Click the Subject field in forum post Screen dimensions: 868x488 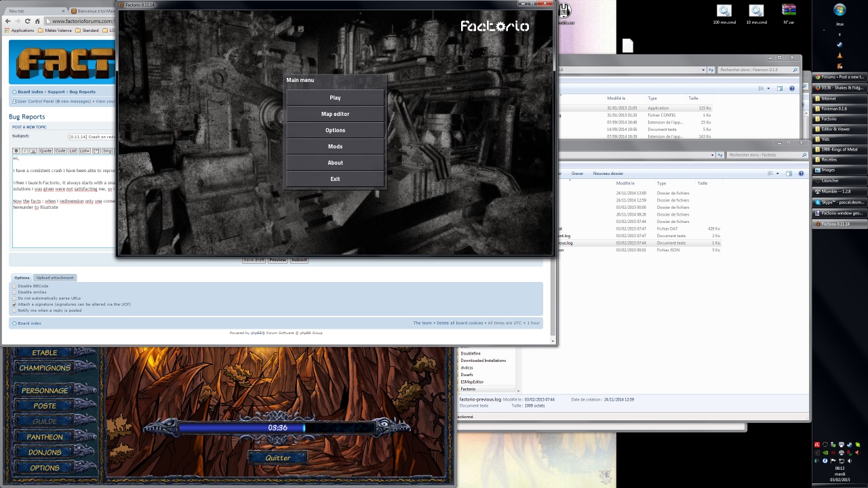point(92,136)
